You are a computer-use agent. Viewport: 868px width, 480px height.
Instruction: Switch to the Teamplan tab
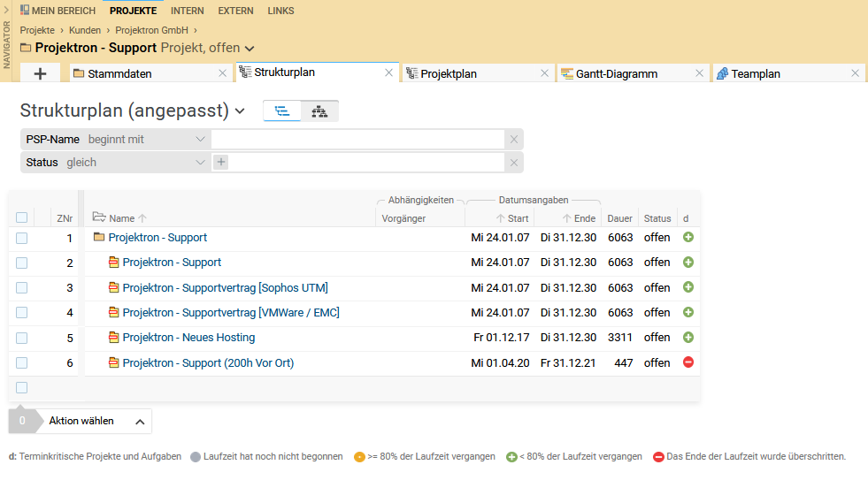[756, 73]
